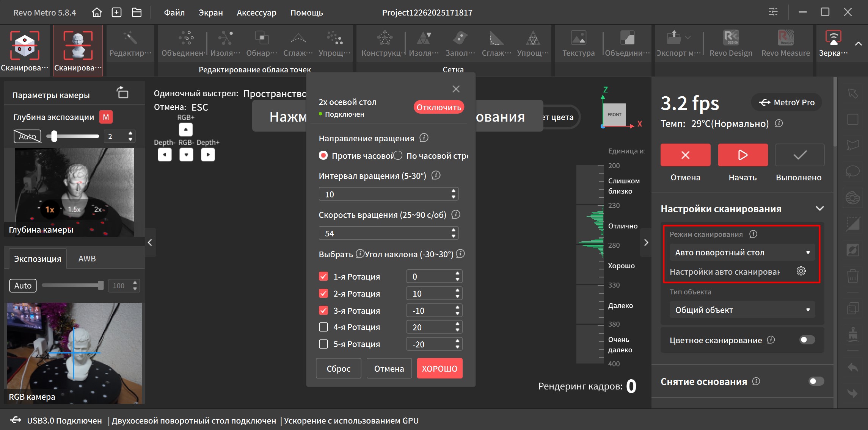Click the new project plus icon
This screenshot has height=430, width=868.
click(117, 13)
